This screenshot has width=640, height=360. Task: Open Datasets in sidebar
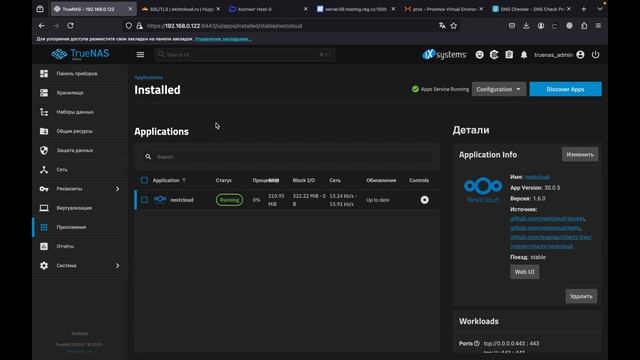point(80,112)
